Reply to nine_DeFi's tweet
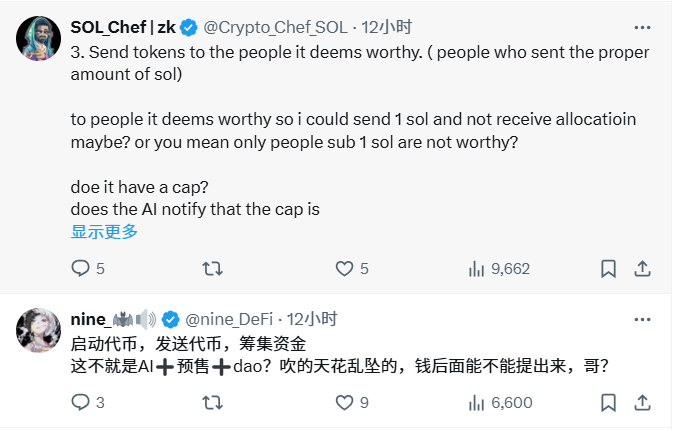This screenshot has height=430, width=686. coord(81,402)
